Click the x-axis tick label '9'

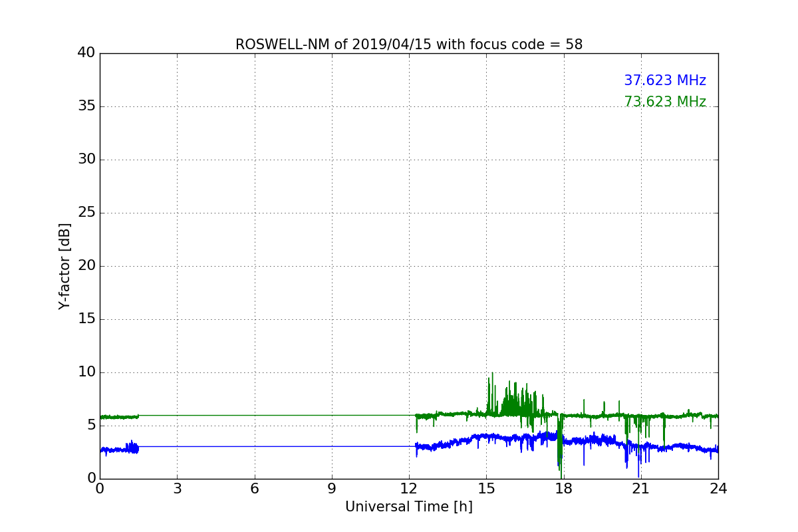click(332, 489)
